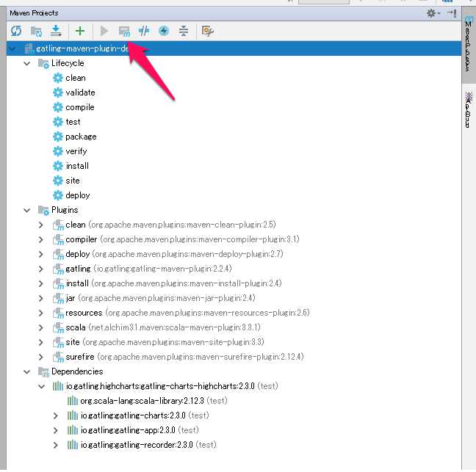Collapse gatling-charts-highcharts dependency node
Image resolution: width=476 pixels, height=472 pixels.
pyautogui.click(x=42, y=386)
